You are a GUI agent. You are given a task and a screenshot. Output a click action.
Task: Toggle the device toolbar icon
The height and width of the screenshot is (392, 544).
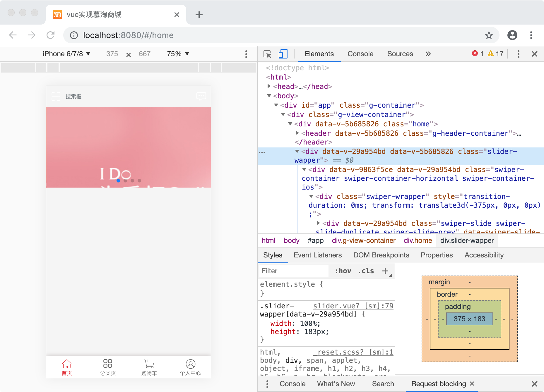tap(283, 54)
